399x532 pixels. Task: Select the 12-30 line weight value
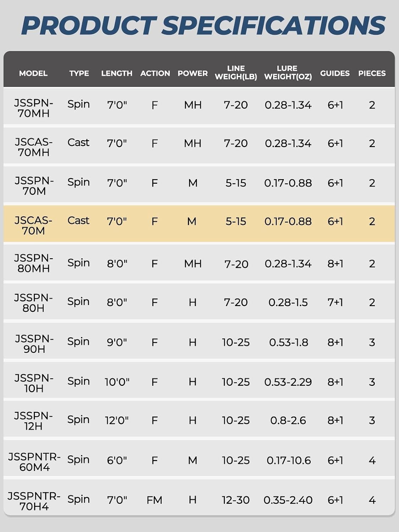tap(235, 500)
